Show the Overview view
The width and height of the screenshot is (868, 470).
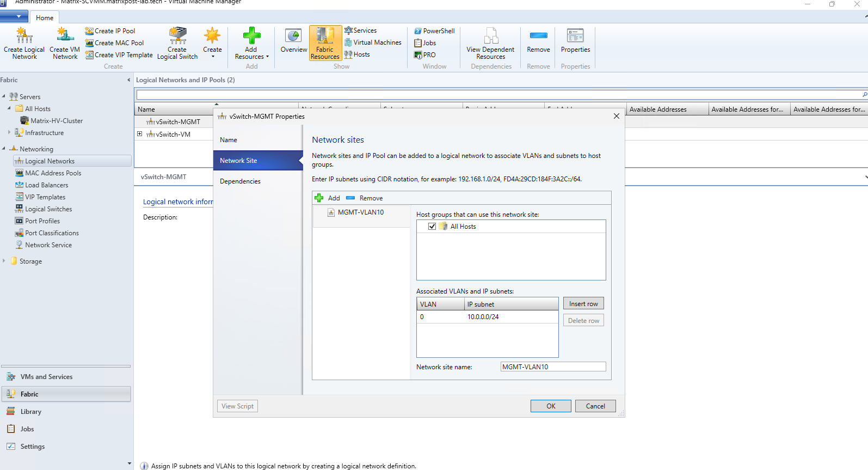[x=294, y=41]
